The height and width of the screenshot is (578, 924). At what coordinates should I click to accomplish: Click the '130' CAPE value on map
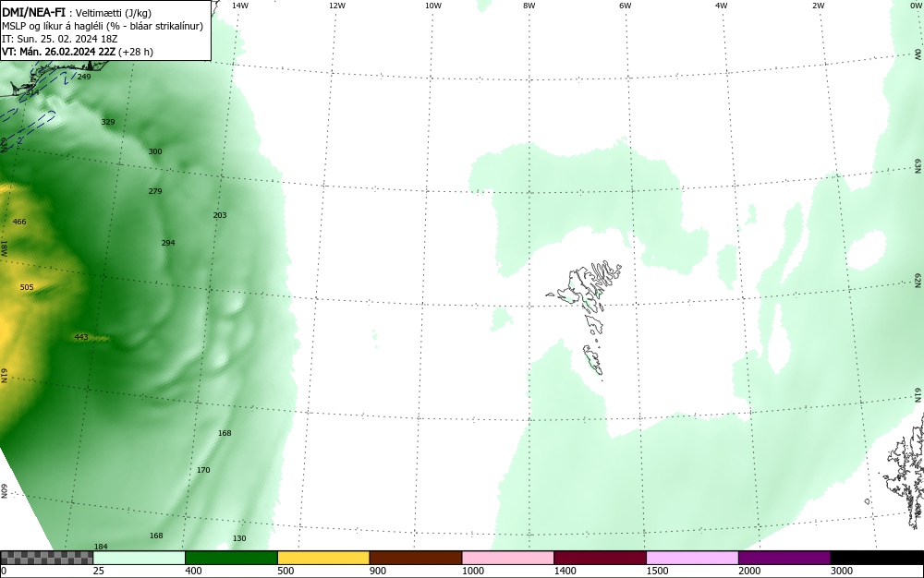pyautogui.click(x=239, y=538)
